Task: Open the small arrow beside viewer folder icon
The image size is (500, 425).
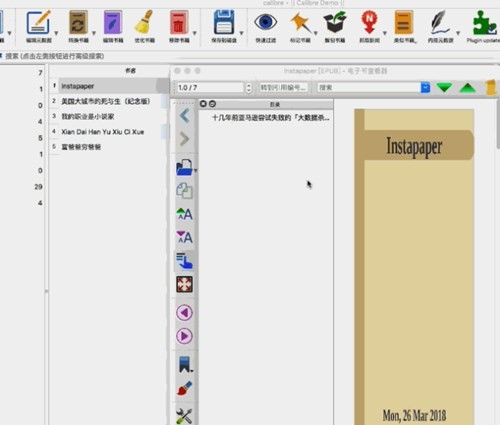Action: 195,171
